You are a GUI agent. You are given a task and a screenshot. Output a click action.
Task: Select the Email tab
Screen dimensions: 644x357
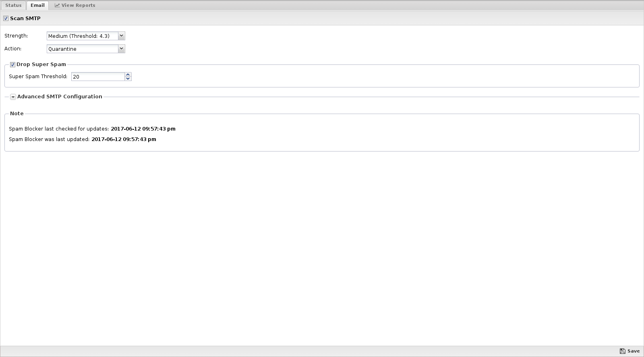click(37, 5)
